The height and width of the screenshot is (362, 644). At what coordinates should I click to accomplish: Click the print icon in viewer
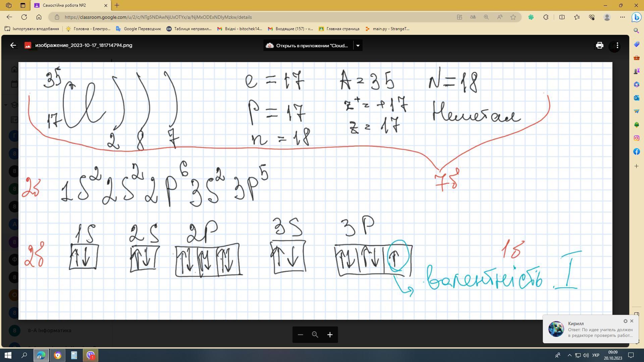click(599, 46)
